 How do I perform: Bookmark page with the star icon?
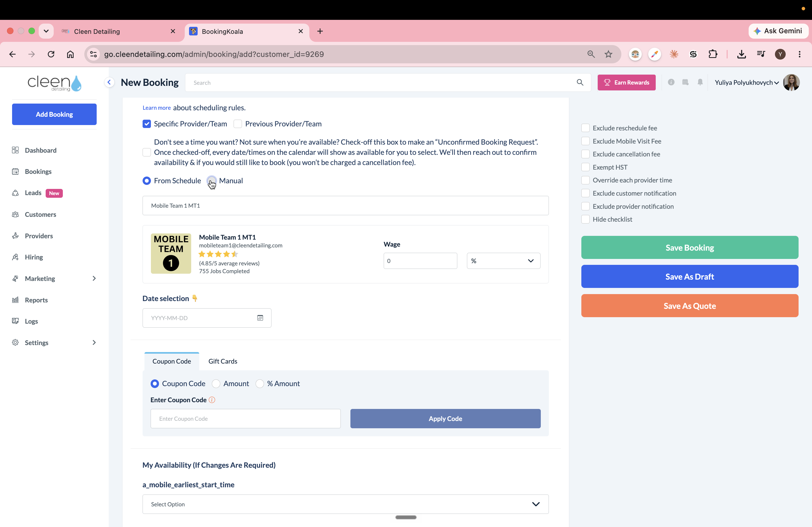click(x=608, y=54)
